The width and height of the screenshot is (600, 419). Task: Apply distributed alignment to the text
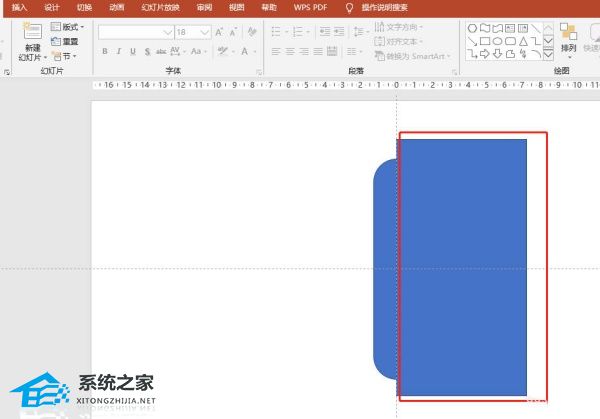tap(332, 51)
